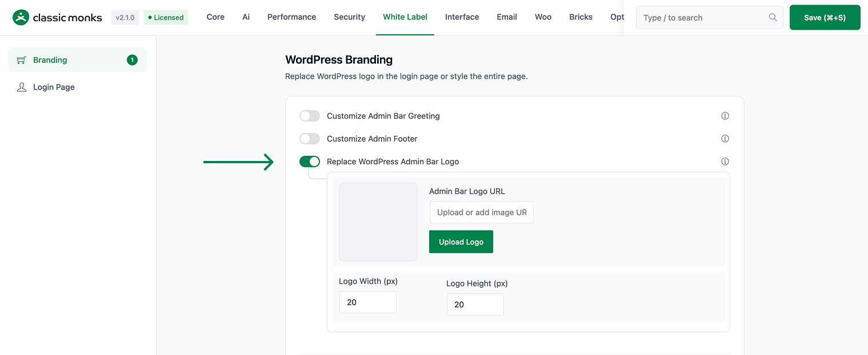Click the Save (⌘+S) button

pos(825,18)
